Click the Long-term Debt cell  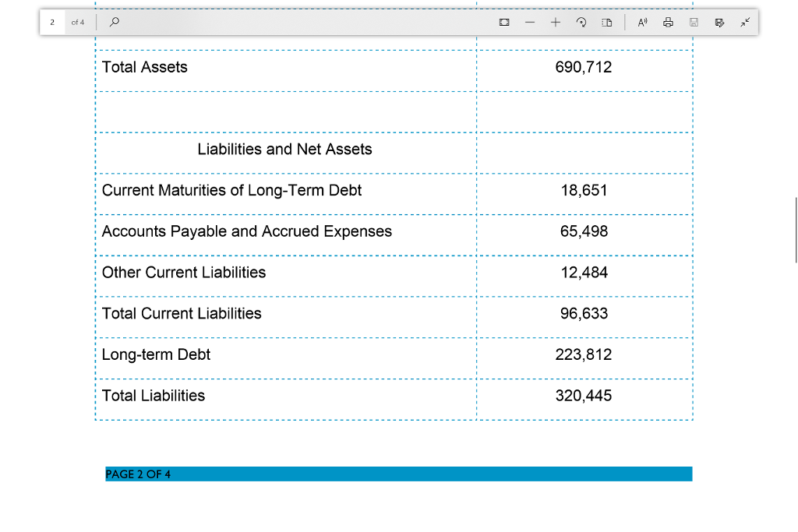coord(155,354)
